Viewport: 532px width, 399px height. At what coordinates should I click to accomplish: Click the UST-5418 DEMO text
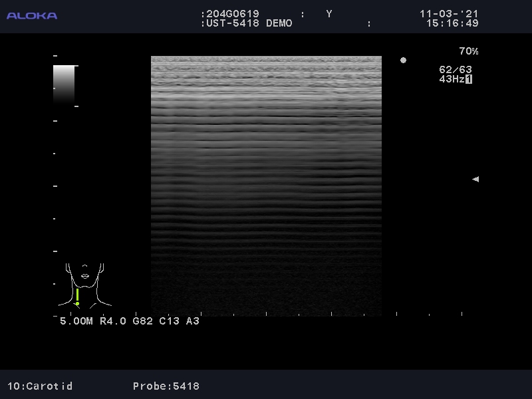coord(246,23)
